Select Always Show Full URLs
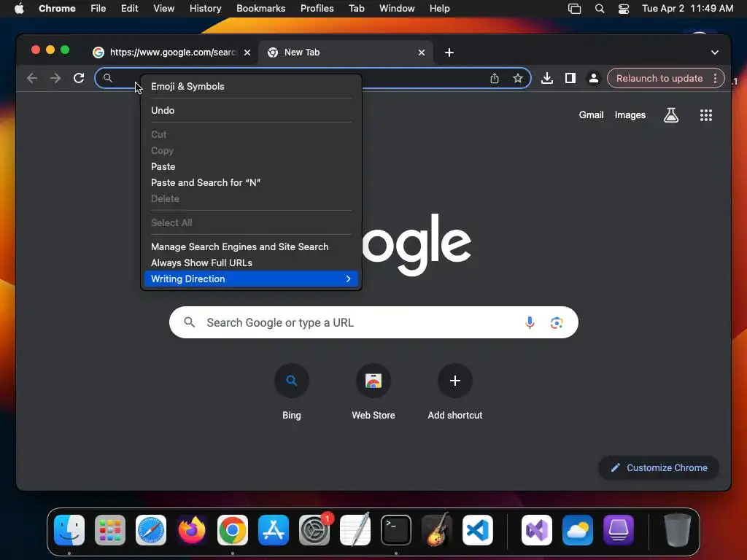The height and width of the screenshot is (560, 747). point(251,262)
